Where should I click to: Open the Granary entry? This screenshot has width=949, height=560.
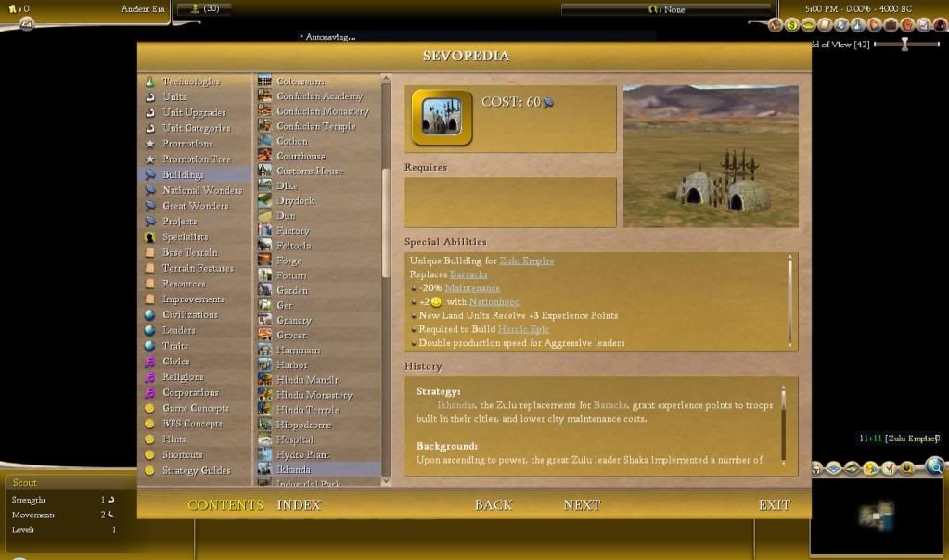(x=293, y=321)
